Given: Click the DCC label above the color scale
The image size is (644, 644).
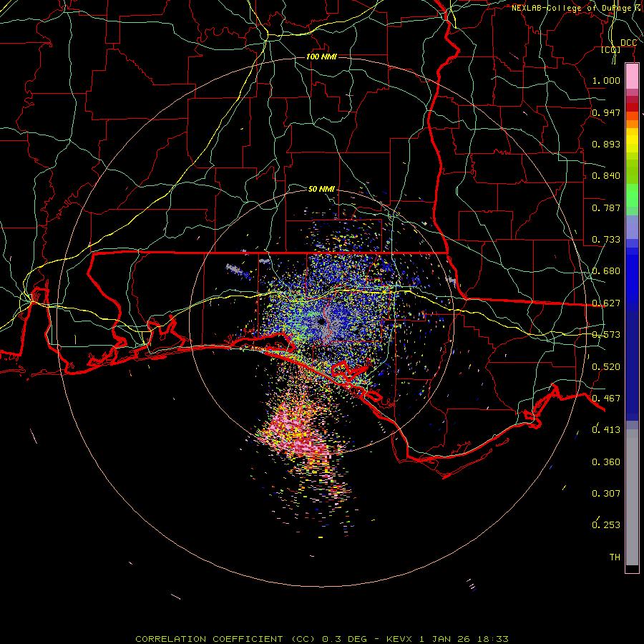Looking at the screenshot, I should pyautogui.click(x=628, y=43).
